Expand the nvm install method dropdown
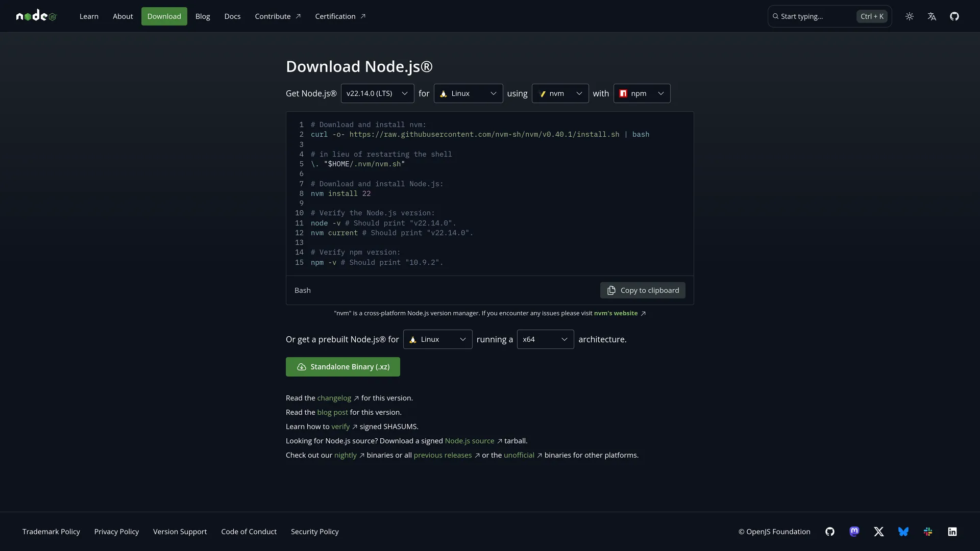Screen dimensions: 980x551 tap(560, 93)
